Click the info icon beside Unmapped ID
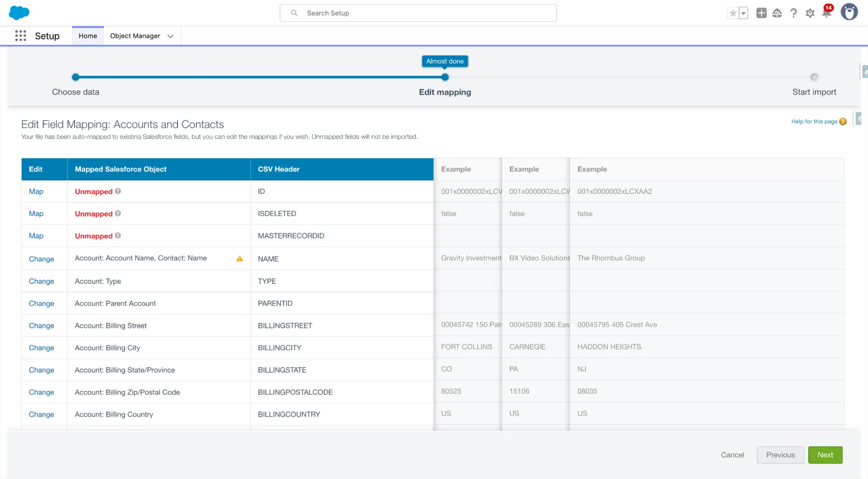This screenshot has width=868, height=479. pyautogui.click(x=118, y=191)
